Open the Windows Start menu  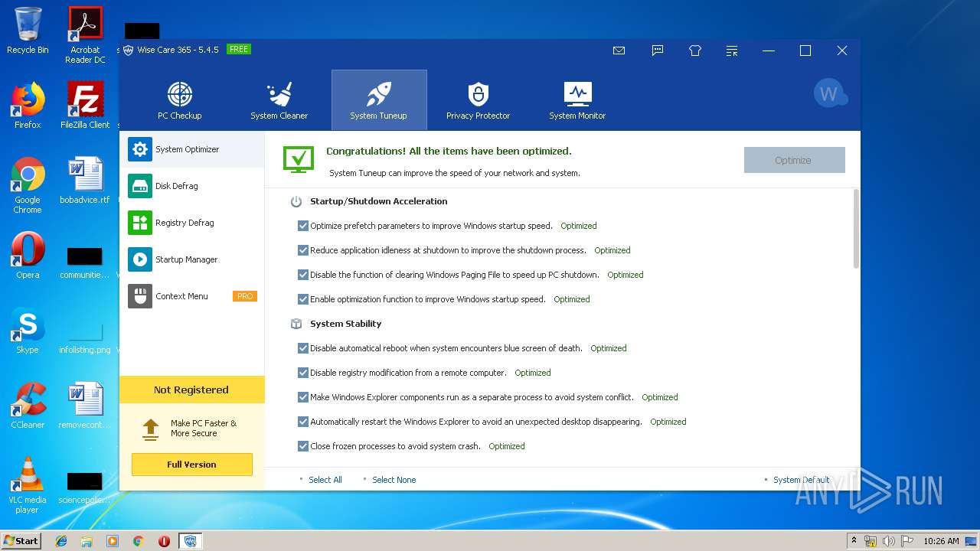click(x=21, y=540)
